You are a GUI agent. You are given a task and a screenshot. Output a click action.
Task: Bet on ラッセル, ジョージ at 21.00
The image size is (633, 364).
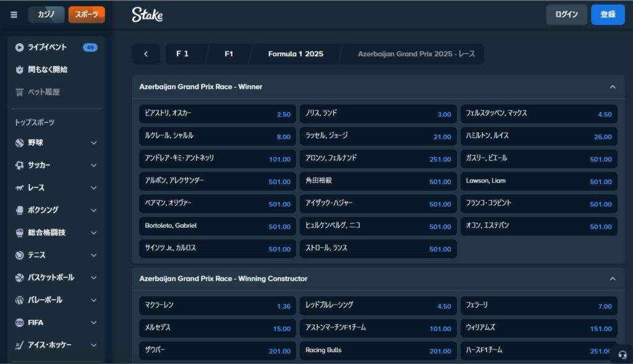[378, 137]
